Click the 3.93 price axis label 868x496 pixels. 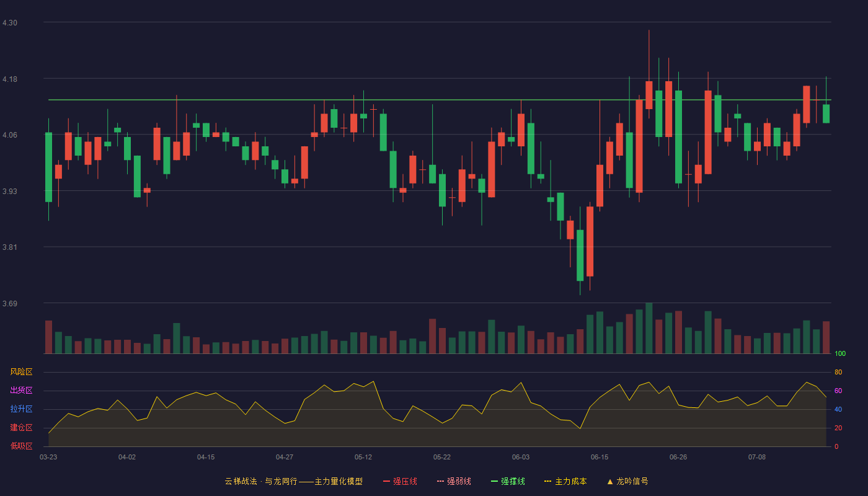point(10,192)
